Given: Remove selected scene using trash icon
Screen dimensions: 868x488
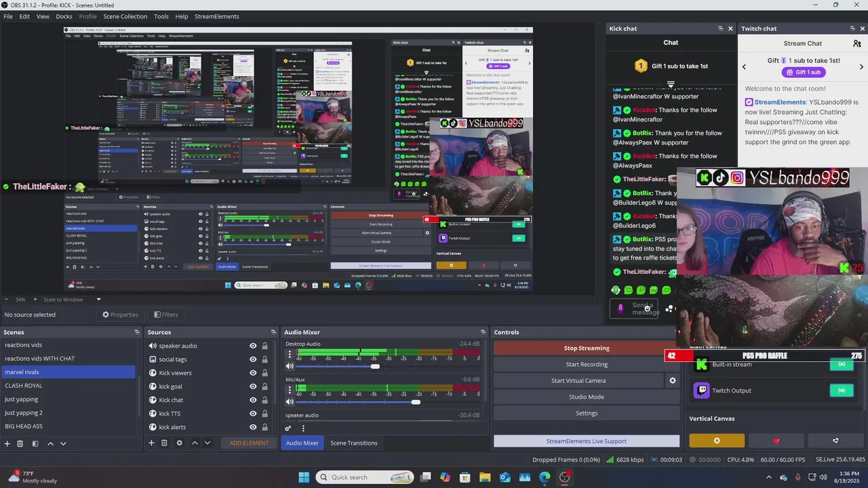Looking at the screenshot, I should (20, 443).
